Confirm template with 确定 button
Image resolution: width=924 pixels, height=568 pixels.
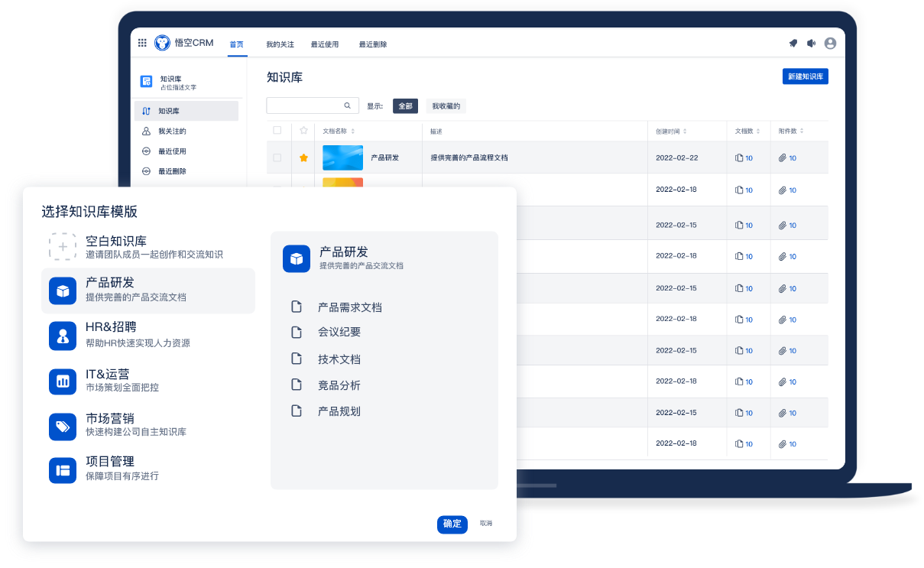(452, 524)
